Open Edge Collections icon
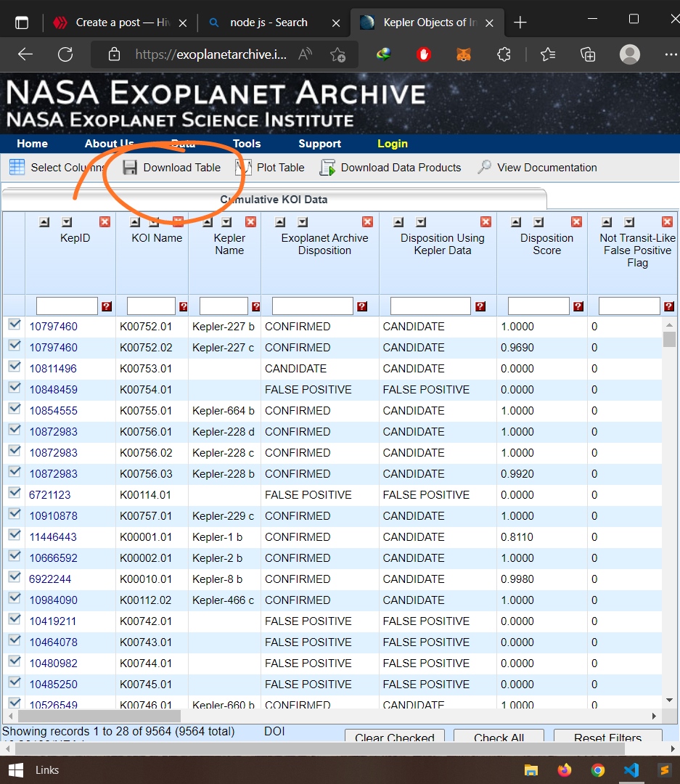The height and width of the screenshot is (784, 680). 588,54
